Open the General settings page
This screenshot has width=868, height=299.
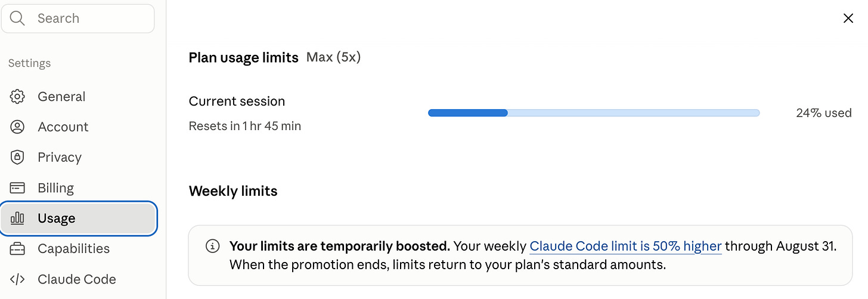[x=79, y=97]
